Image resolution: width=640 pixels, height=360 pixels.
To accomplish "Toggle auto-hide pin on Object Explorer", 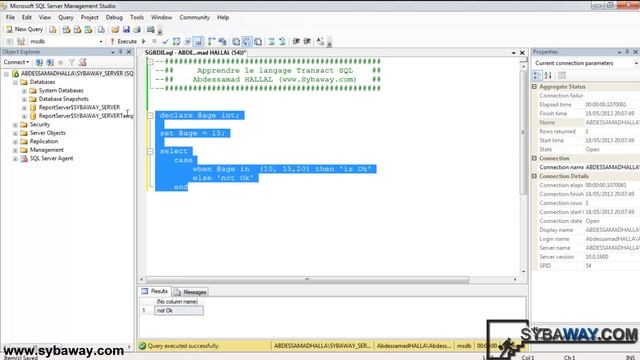I will [x=121, y=52].
